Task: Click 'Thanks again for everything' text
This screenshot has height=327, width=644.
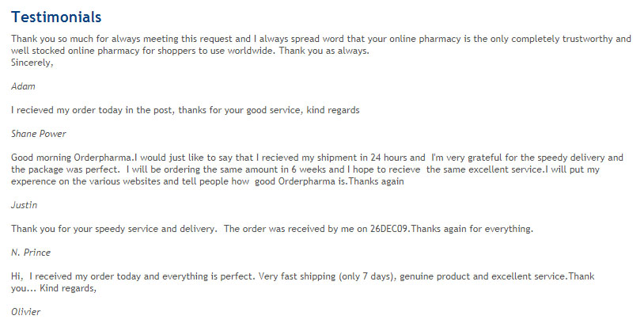Action: click(472, 229)
